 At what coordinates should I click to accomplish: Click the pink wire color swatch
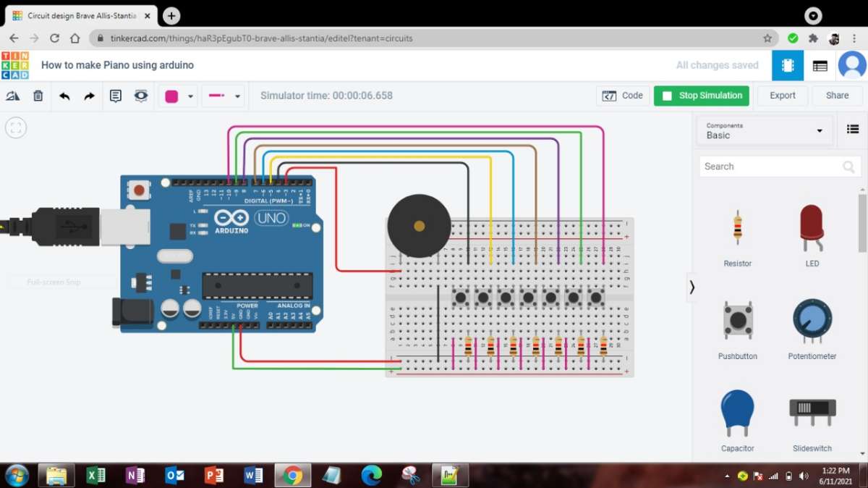[x=171, y=96]
